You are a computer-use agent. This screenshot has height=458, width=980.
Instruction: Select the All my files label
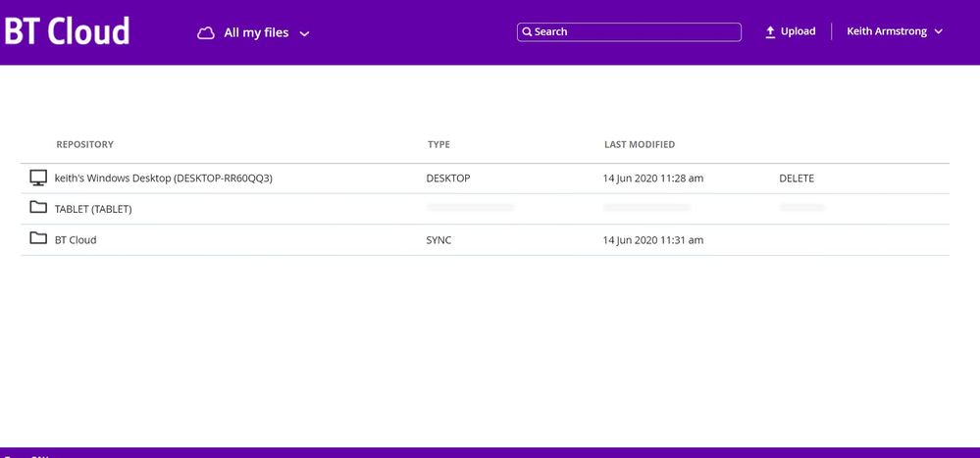(256, 32)
